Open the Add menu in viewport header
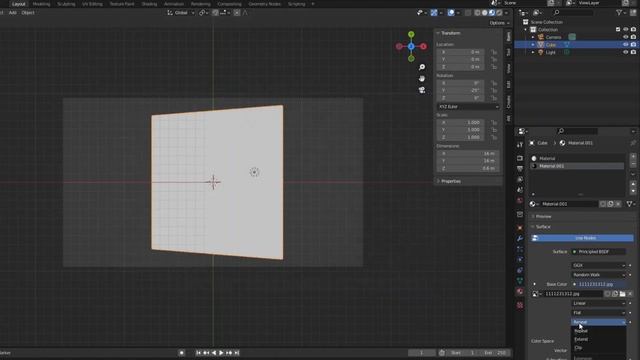Screen dimensions: 640x360 pos(13,13)
